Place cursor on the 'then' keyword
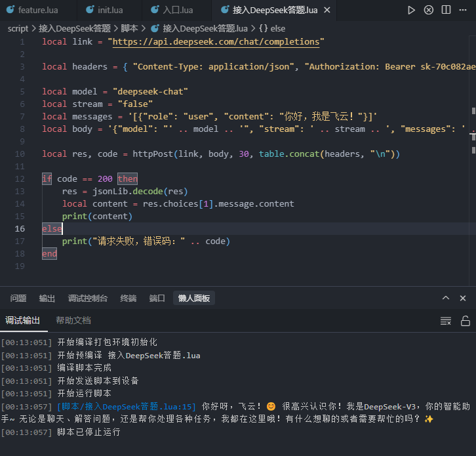Viewport: 476px width, 456px height. click(x=127, y=178)
